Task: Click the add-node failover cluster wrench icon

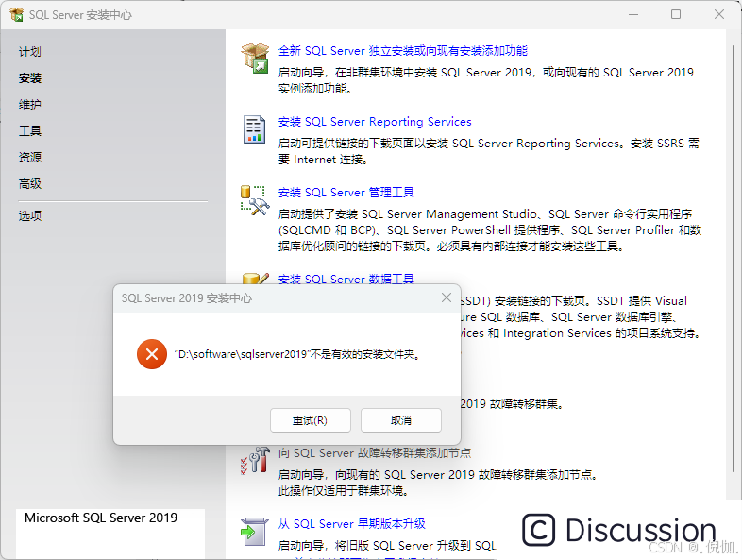Action: [x=255, y=460]
